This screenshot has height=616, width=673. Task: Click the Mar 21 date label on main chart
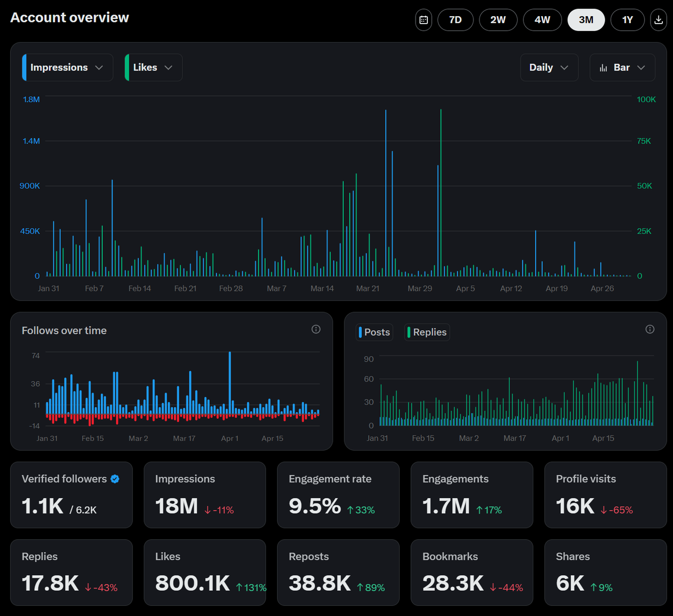tap(367, 288)
